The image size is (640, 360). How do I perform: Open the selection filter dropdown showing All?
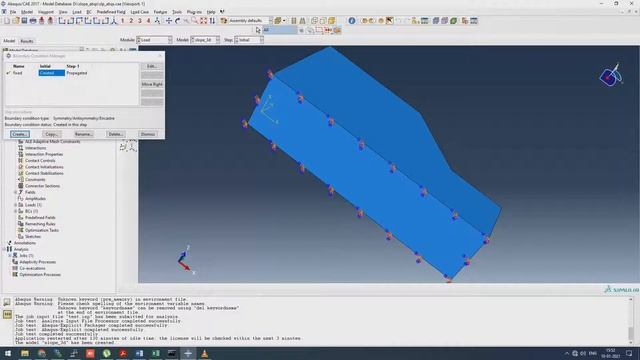[x=280, y=30]
